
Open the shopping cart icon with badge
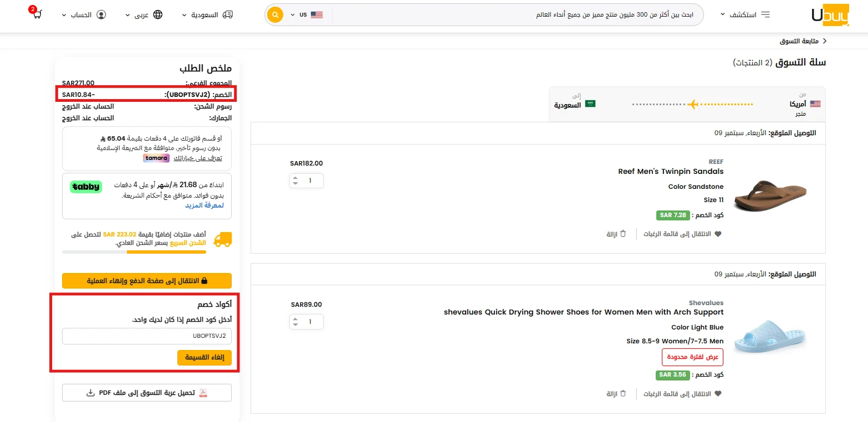(37, 14)
